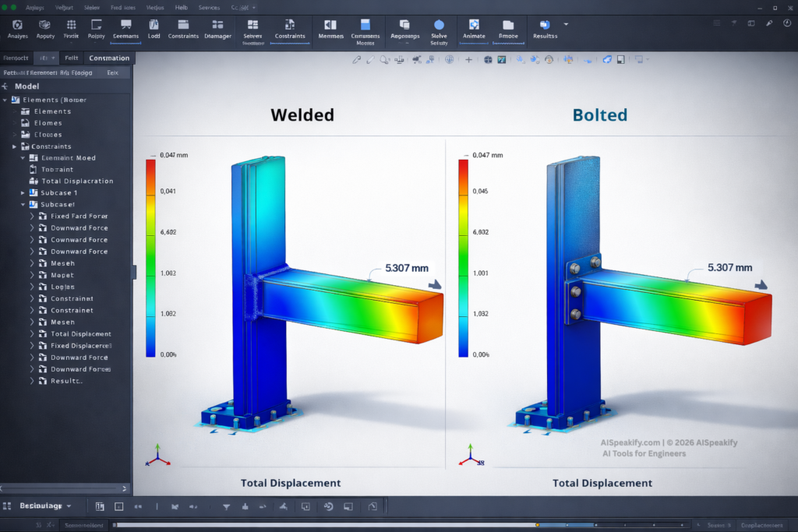Collapse the Elements root node in model tree
Screen dimensions: 798x532
(x=6, y=100)
